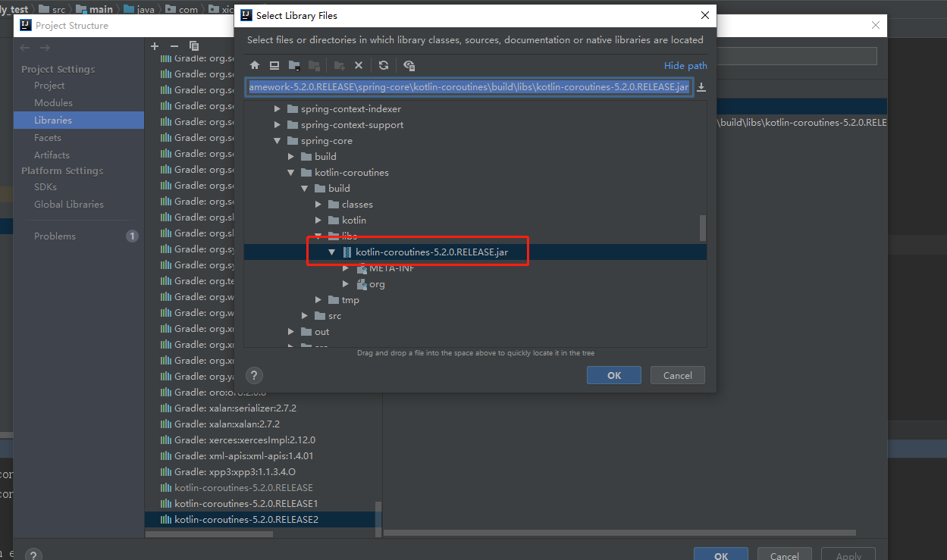Select src folder in the tree
The width and height of the screenshot is (947, 560).
tap(334, 316)
